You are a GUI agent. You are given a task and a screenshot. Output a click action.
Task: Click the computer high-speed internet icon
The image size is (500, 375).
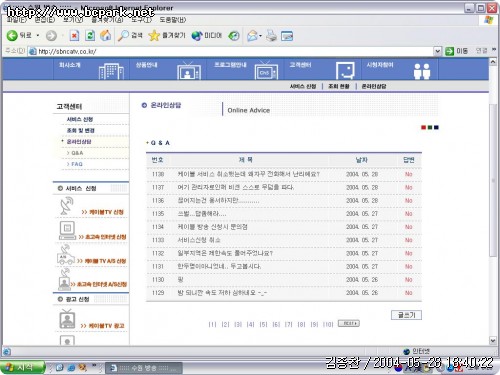tap(68, 231)
